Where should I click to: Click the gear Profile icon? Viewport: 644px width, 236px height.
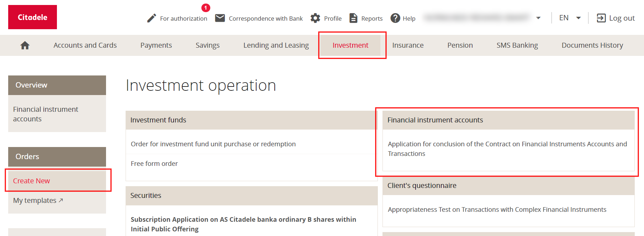click(x=315, y=18)
